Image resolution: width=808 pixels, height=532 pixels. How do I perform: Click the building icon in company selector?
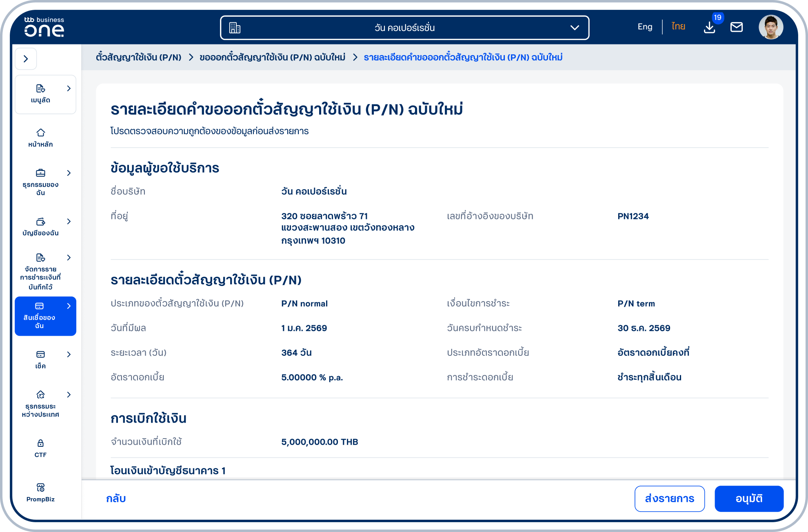pos(235,28)
